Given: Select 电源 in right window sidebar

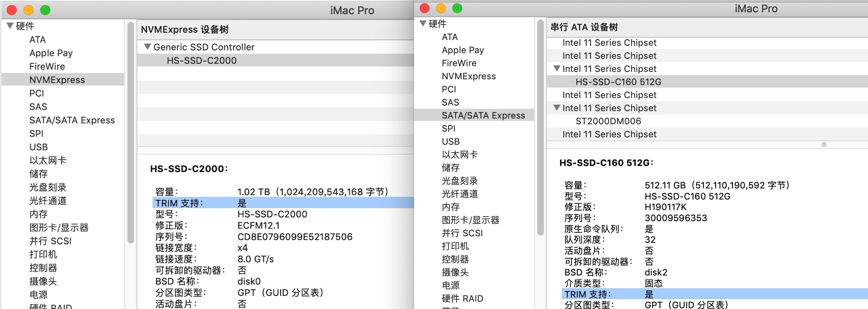Looking at the screenshot, I should pos(451,285).
